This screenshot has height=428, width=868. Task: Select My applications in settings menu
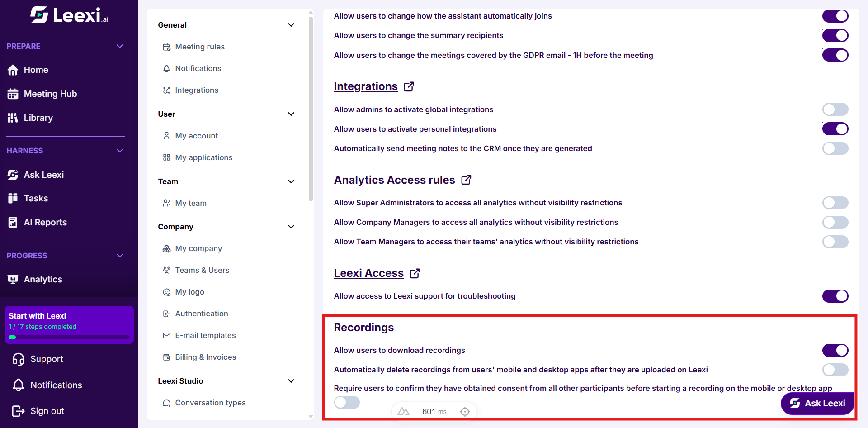tap(204, 157)
